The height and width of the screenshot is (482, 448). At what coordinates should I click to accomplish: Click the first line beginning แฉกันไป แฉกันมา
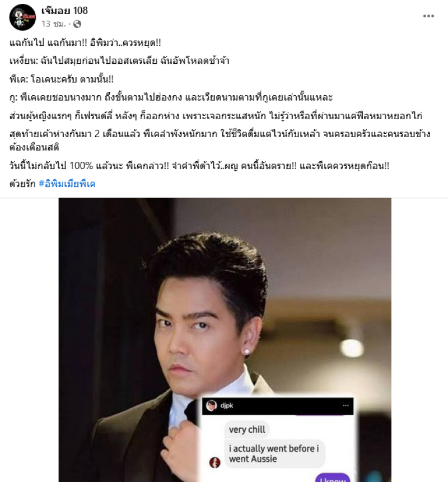(x=85, y=43)
